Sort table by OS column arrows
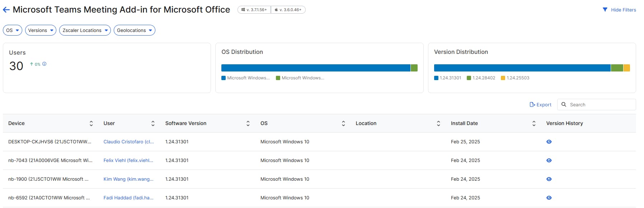644x208 pixels. 343,123
